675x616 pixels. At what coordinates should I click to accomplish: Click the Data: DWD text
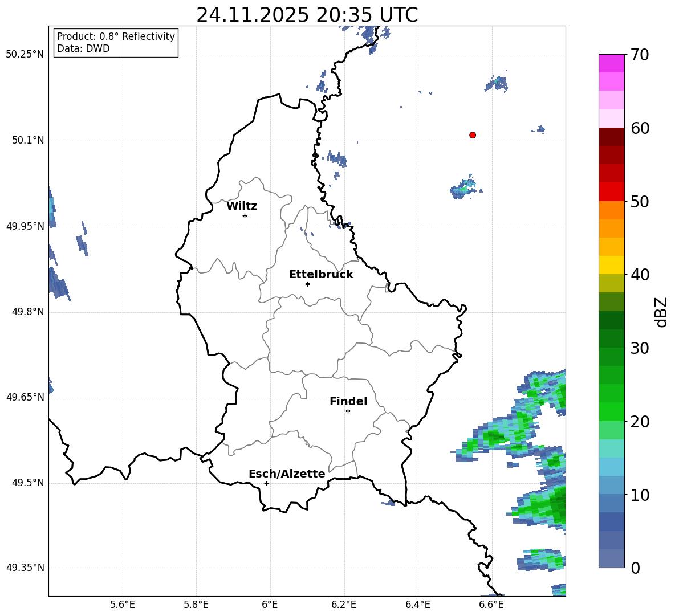pyautogui.click(x=83, y=48)
